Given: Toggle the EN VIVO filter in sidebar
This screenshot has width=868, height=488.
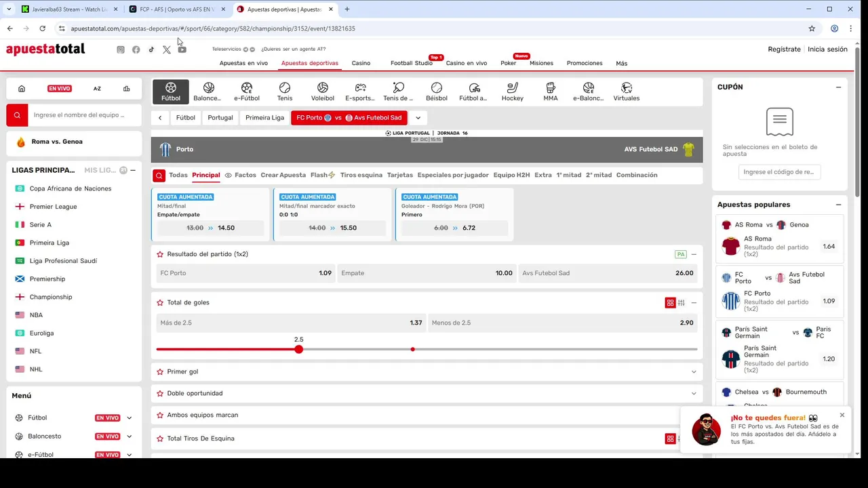Looking at the screenshot, I should coord(60,88).
